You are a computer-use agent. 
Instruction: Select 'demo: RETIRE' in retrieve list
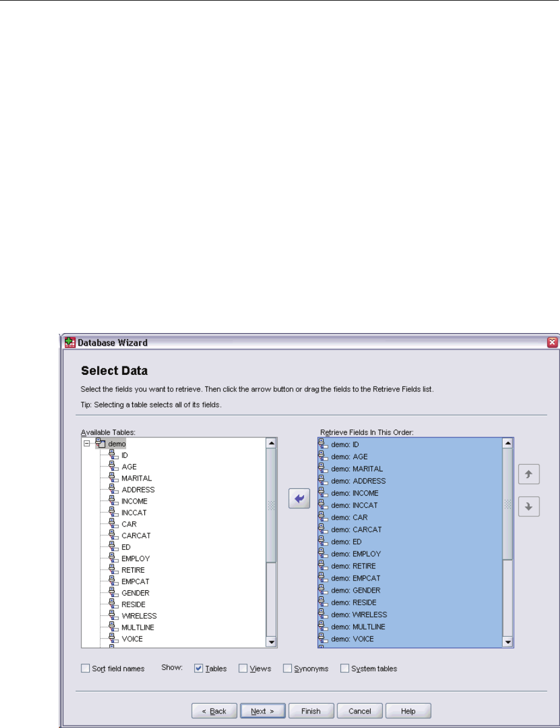click(x=354, y=565)
